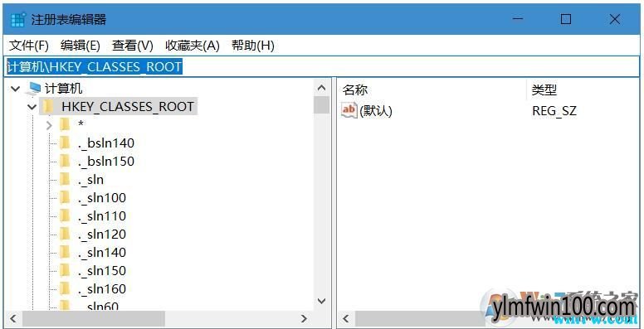Click the ._sln110 folder icon
This screenshot has width=644, height=329.
click(65, 215)
